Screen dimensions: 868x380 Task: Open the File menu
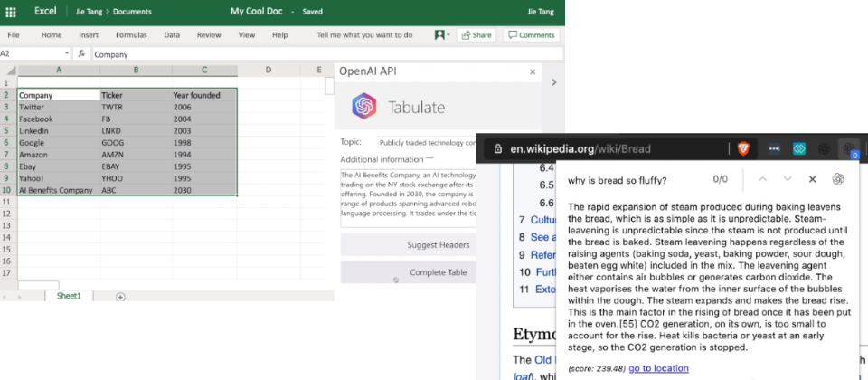coord(14,35)
